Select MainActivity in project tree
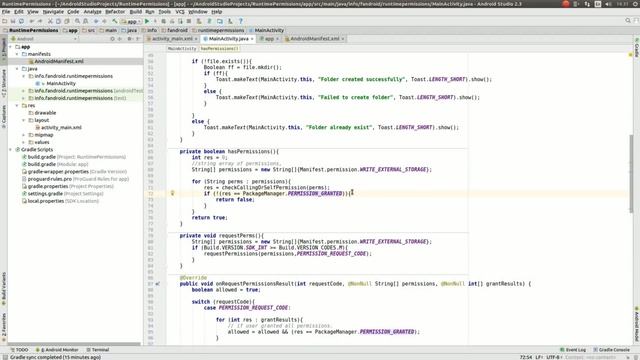This screenshot has height=360, width=640. point(61,83)
